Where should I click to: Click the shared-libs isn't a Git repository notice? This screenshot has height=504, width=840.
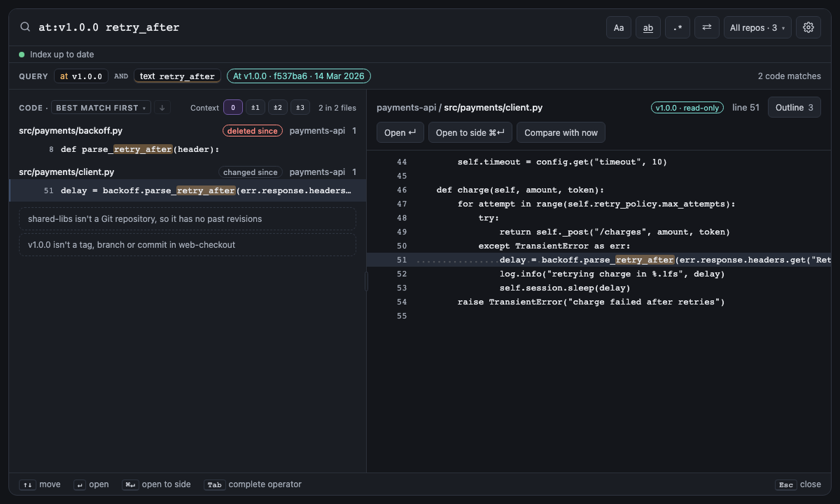coord(188,219)
